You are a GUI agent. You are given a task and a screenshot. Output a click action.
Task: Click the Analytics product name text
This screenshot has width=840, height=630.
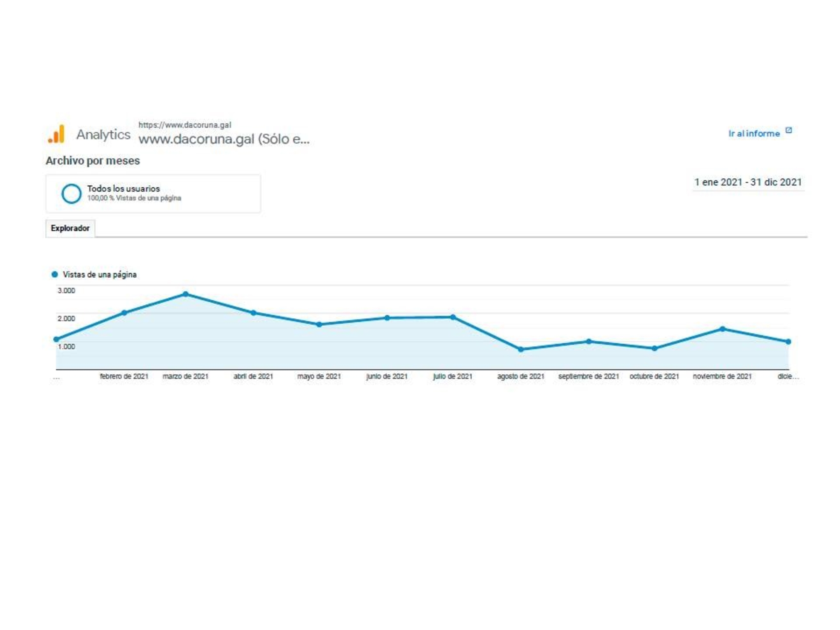[103, 135]
